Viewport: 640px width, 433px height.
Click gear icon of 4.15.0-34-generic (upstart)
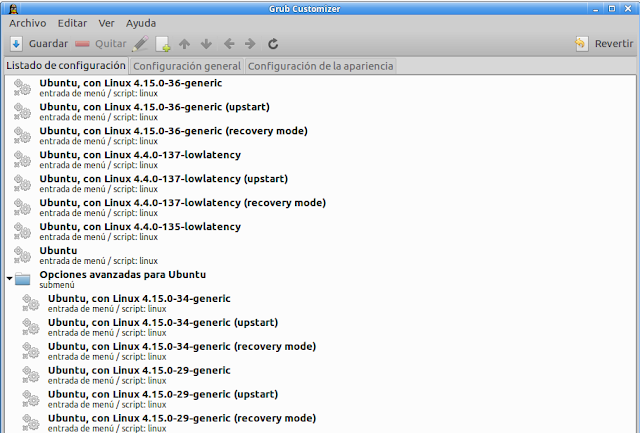[31, 327]
